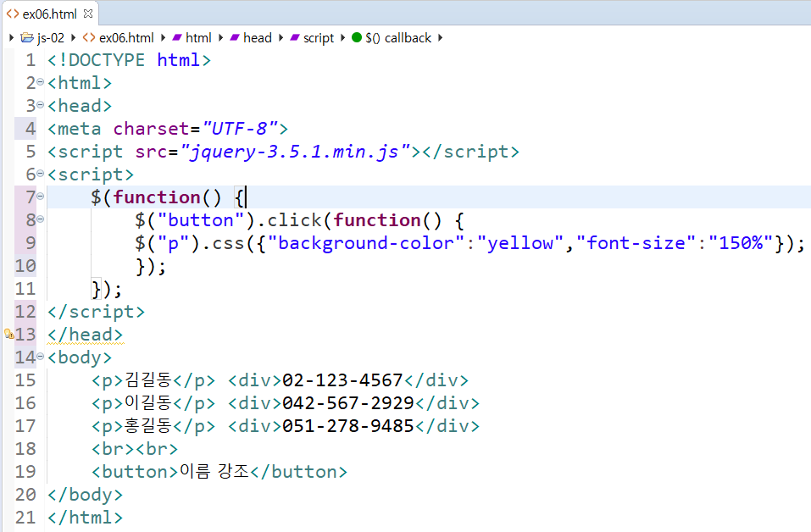
Task: Open the js-02 breadcrumb item
Action: pyautogui.click(x=51, y=38)
